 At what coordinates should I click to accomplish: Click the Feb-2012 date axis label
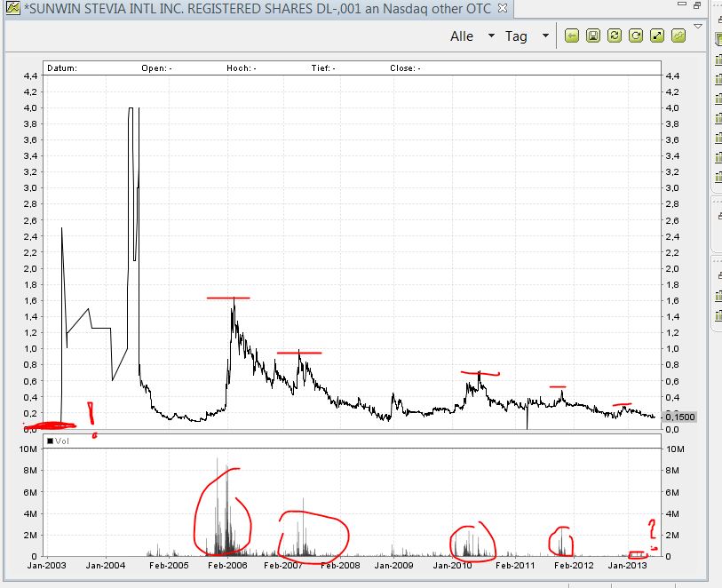(x=574, y=566)
